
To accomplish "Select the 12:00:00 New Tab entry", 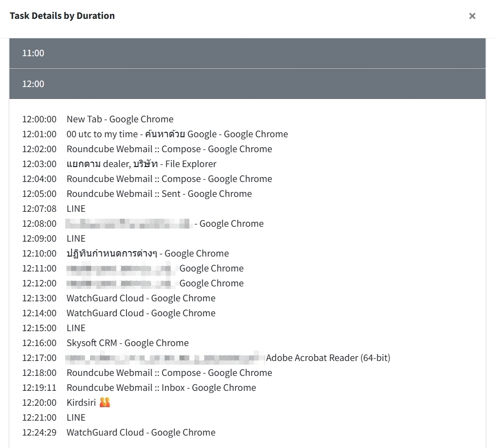I will pos(98,119).
